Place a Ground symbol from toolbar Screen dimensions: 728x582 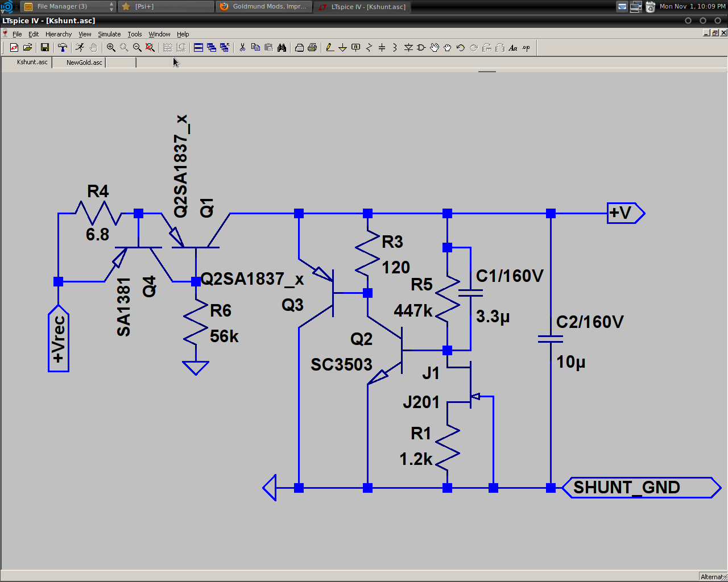click(342, 48)
